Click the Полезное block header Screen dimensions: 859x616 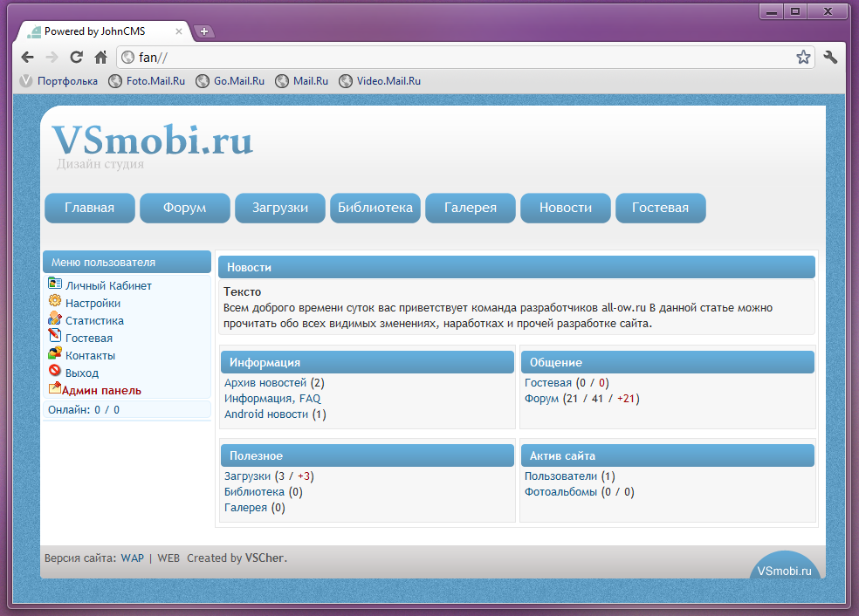368,455
